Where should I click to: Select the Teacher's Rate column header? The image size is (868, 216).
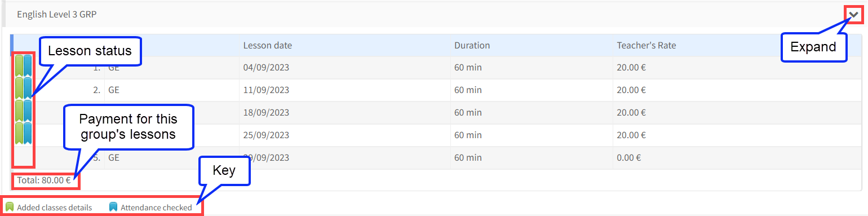(x=646, y=45)
